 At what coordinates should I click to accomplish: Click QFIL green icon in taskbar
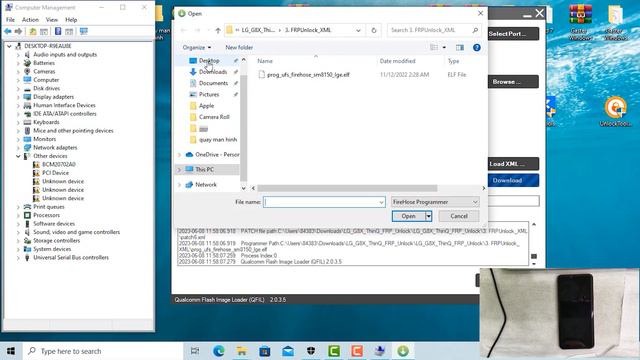pos(403,351)
